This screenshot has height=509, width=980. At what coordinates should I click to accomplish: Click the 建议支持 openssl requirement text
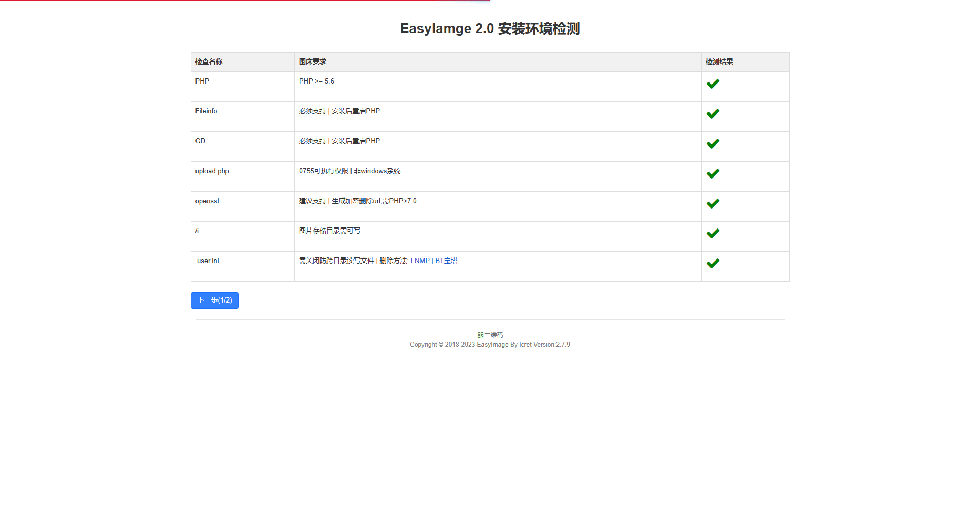[358, 201]
